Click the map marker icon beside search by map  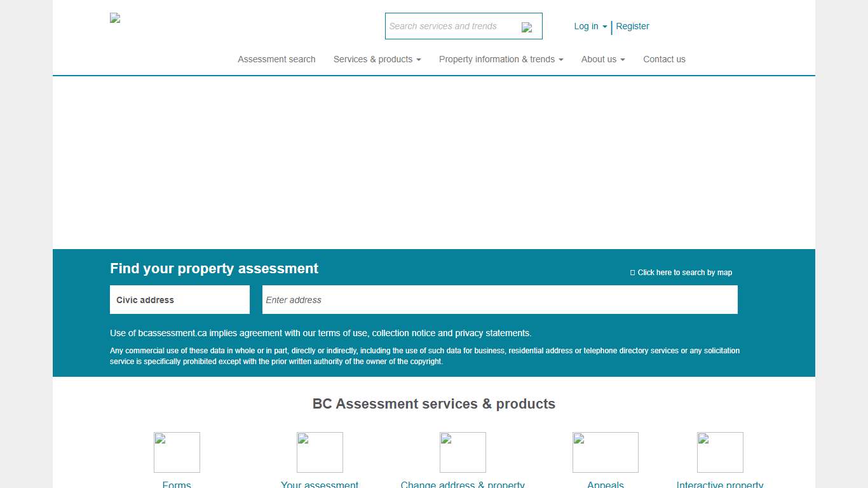[x=632, y=272]
